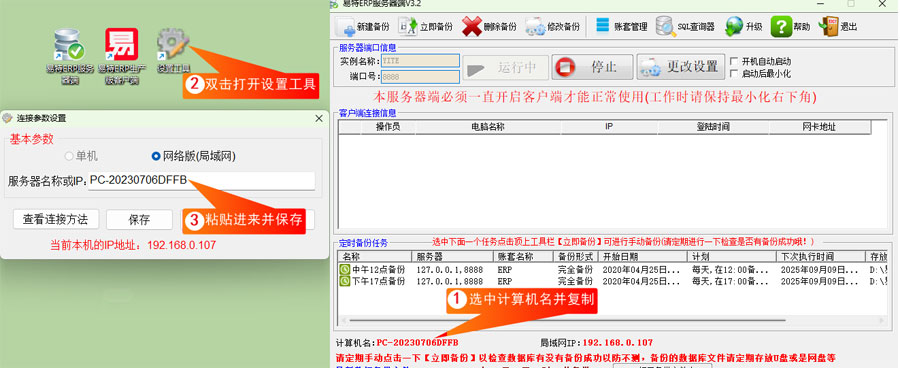
Task: Click the IP column header in the client list
Action: coord(610,127)
